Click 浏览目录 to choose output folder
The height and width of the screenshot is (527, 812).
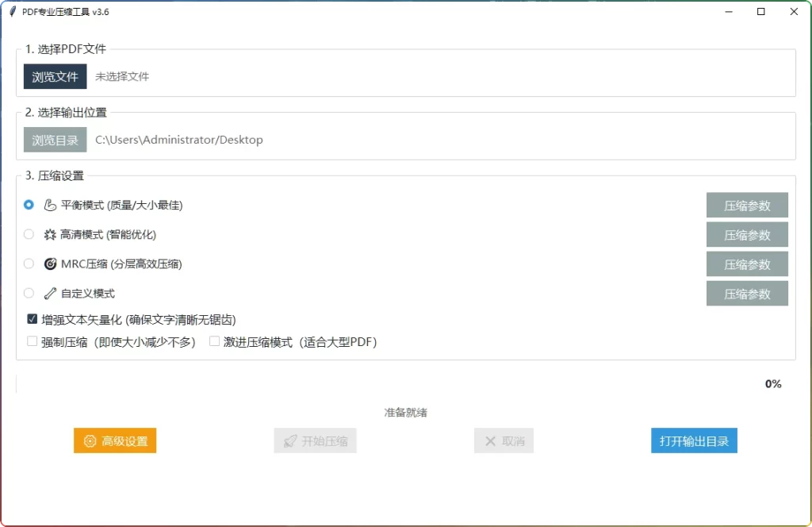tap(55, 140)
